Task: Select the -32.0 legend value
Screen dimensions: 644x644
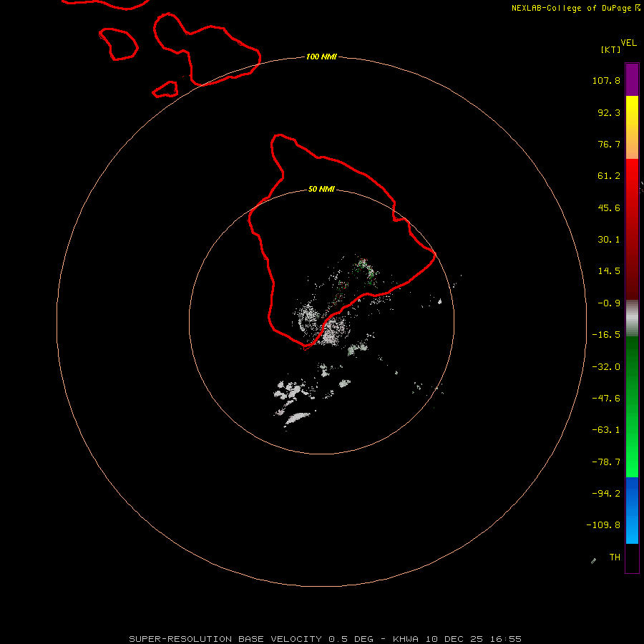Action: click(x=606, y=367)
